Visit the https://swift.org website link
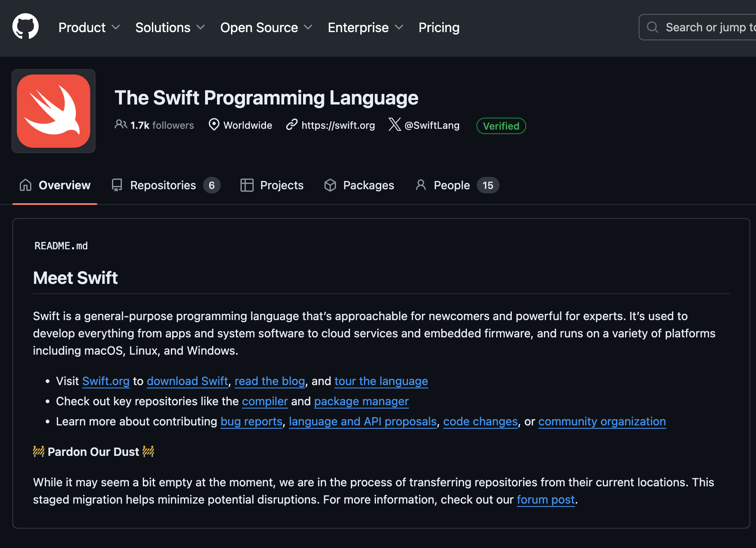 (x=338, y=125)
